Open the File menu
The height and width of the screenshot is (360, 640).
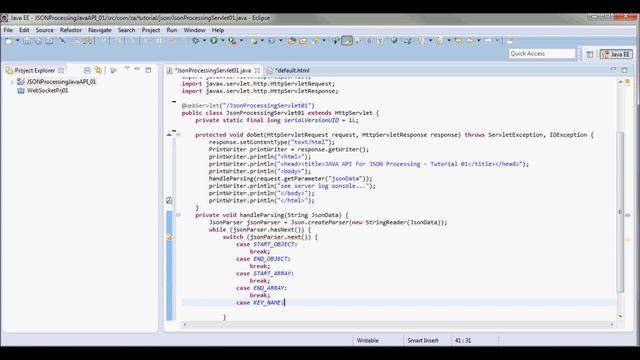[x=8, y=30]
